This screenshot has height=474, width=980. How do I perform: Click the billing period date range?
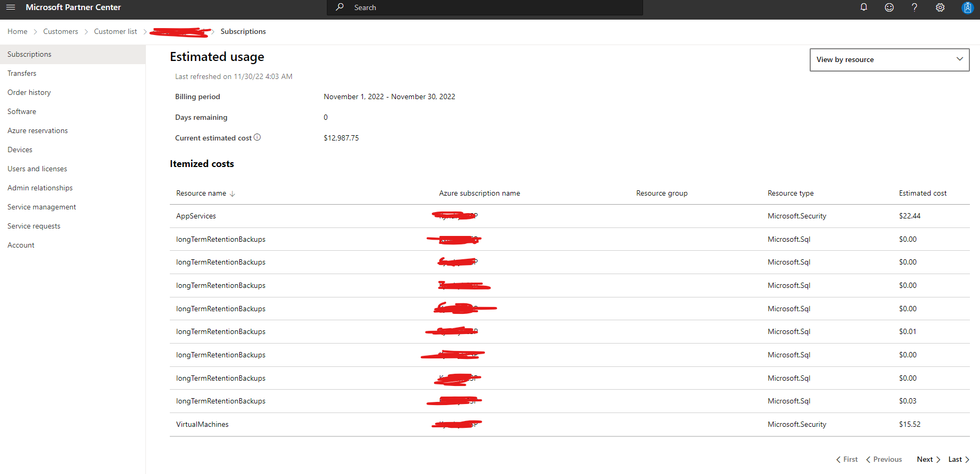pos(389,96)
